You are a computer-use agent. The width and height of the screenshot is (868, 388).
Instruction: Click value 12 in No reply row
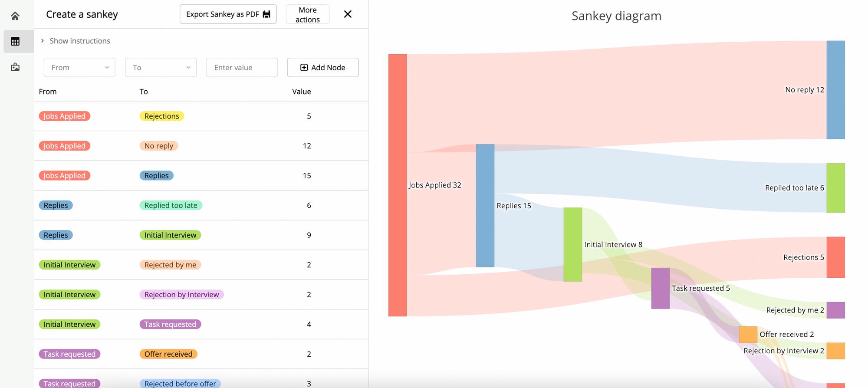307,146
